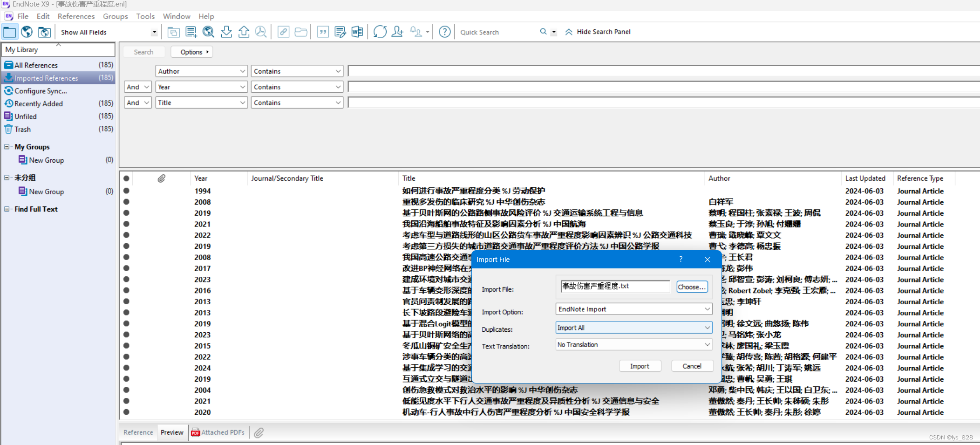Click the Export upload arrow icon
Image resolution: width=980 pixels, height=445 pixels.
pyautogui.click(x=244, y=32)
